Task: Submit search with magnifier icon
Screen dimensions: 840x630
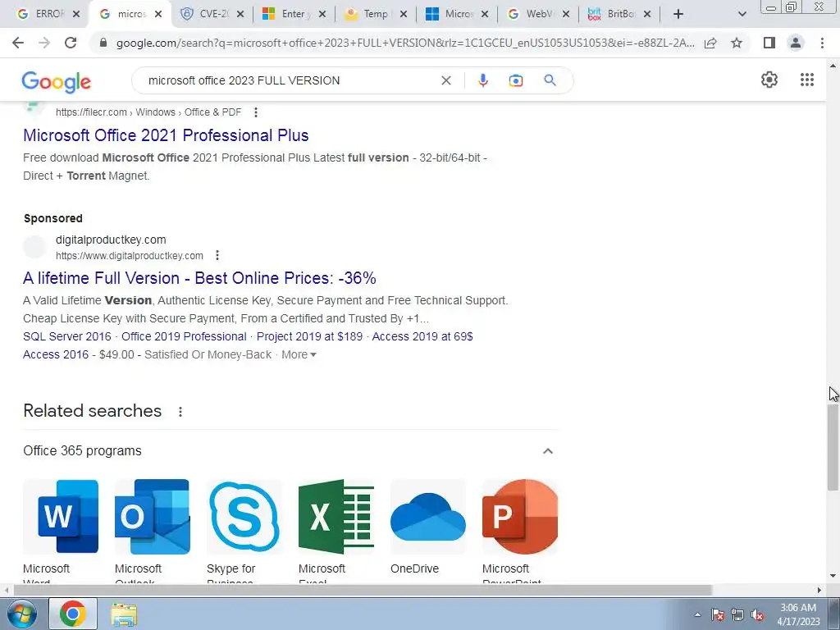Action: (550, 80)
